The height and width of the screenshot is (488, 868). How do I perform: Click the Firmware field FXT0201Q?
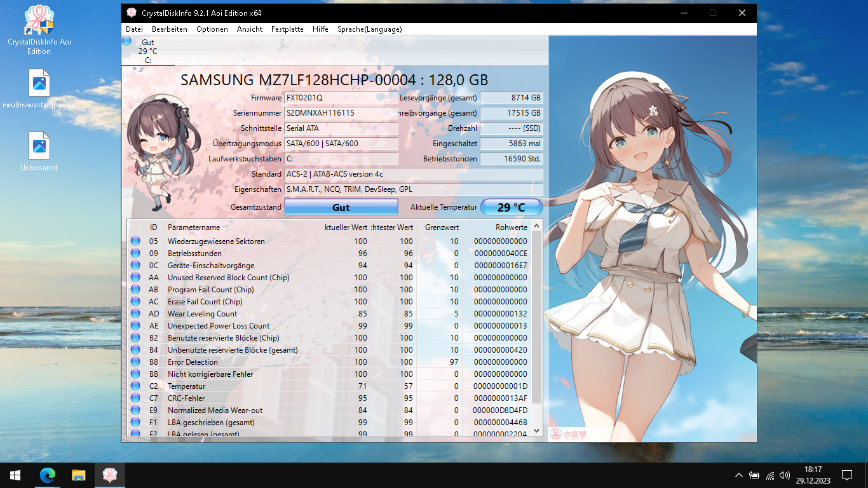point(341,98)
